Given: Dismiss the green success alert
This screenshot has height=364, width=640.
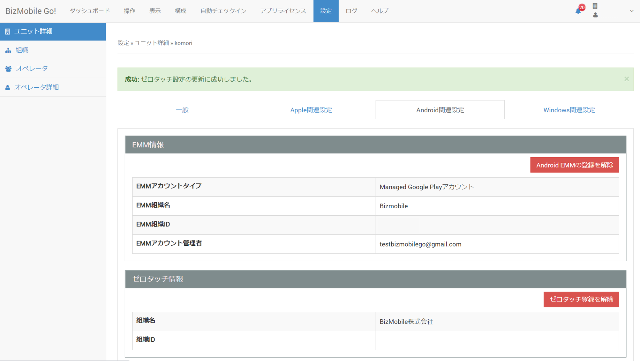Looking at the screenshot, I should 626,79.
